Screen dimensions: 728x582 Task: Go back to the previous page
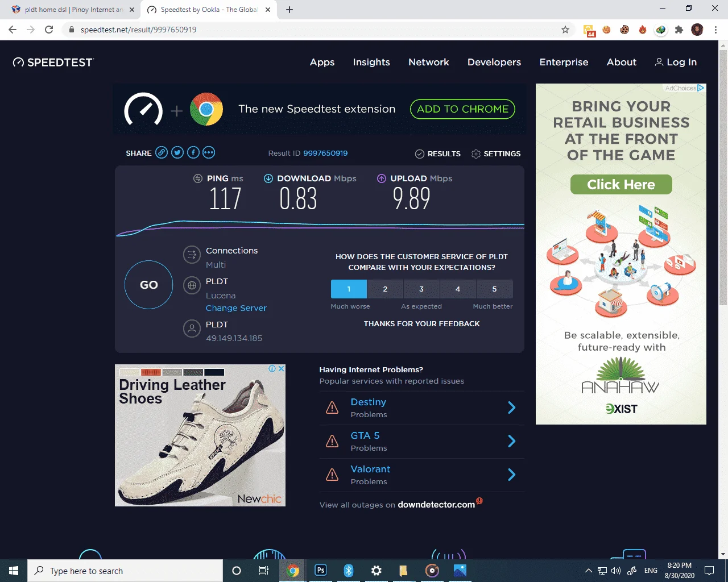click(x=13, y=30)
